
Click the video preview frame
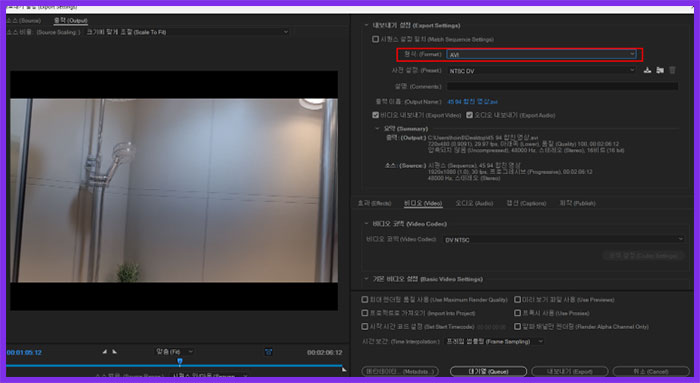174,190
